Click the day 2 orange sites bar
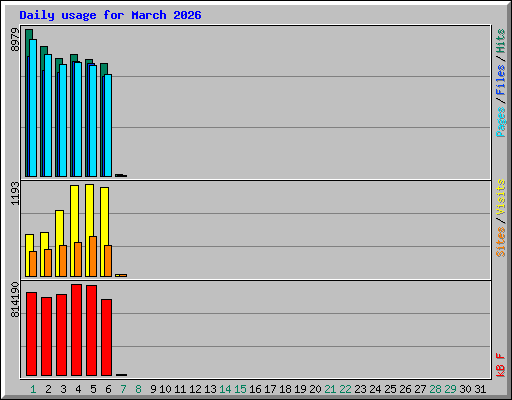The height and width of the screenshot is (400, 512). tap(48, 263)
